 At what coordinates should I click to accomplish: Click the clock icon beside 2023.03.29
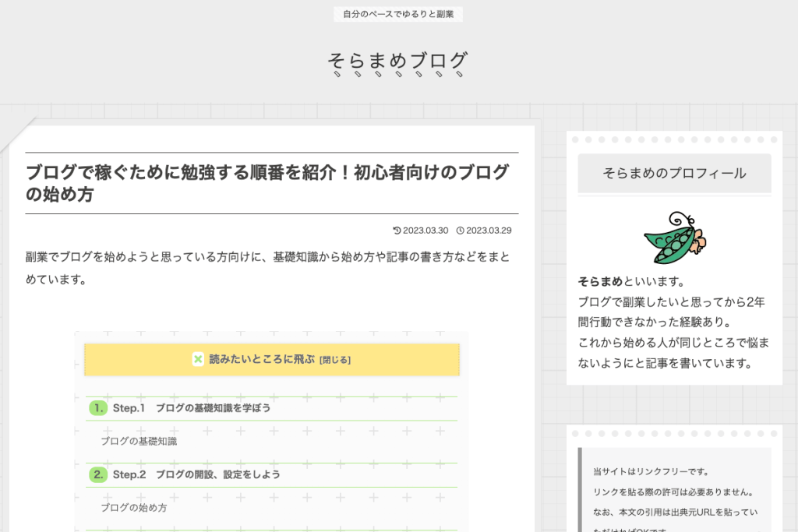[x=460, y=230]
